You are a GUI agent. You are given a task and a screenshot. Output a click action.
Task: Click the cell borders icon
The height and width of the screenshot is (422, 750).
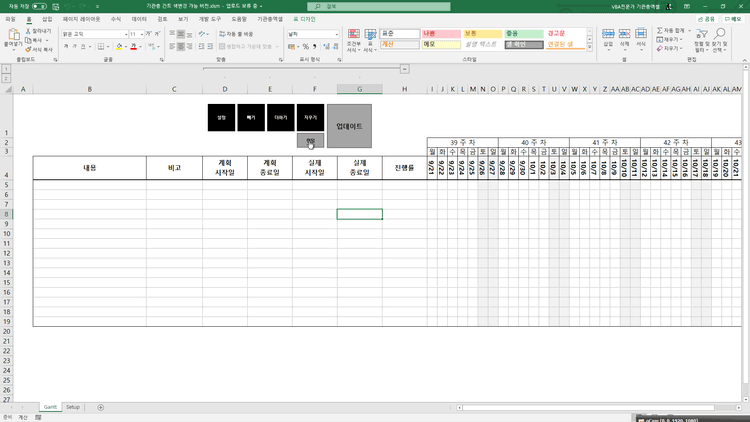click(100, 46)
